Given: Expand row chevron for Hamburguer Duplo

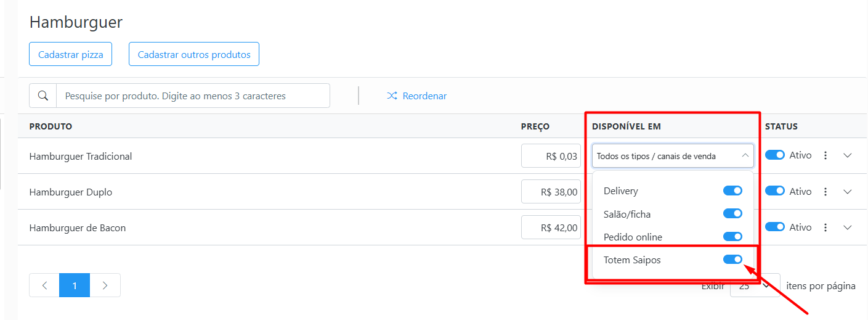Looking at the screenshot, I should [x=847, y=192].
